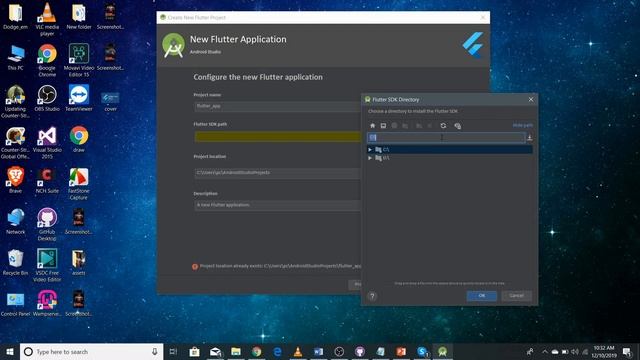This screenshot has width=640, height=360.
Task: Open volume control in system tray
Action: [575, 351]
